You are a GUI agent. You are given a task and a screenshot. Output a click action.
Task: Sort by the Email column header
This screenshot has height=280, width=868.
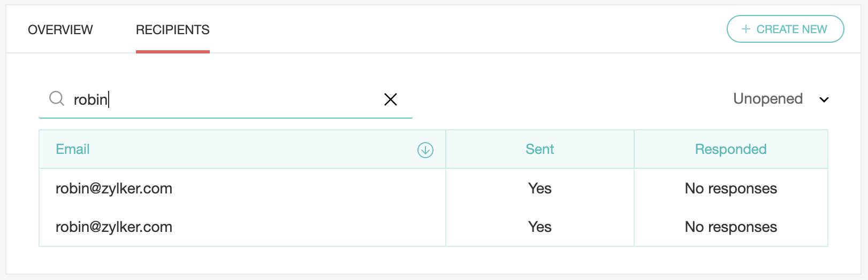73,150
